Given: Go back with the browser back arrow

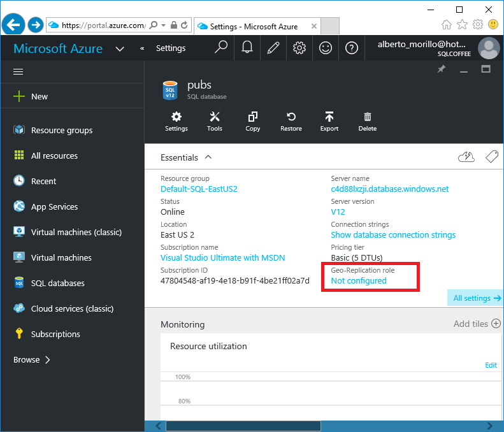Looking at the screenshot, I should click(x=13, y=24).
